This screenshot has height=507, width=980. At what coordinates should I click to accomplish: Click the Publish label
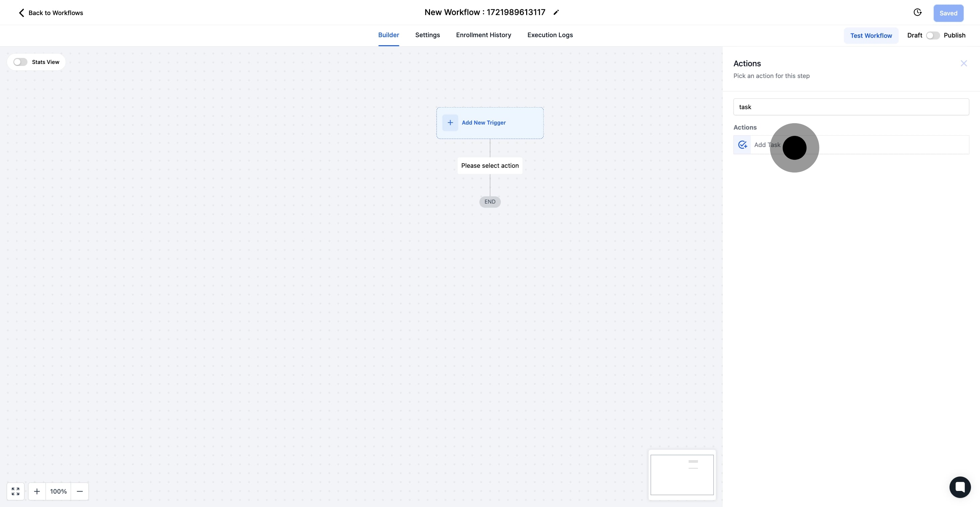coord(955,35)
